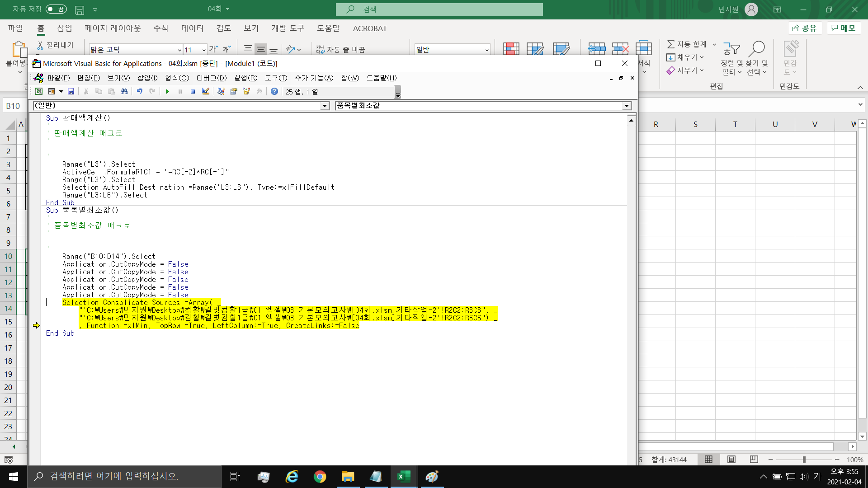
Task: Click the VBA help question mark icon
Action: click(x=274, y=91)
